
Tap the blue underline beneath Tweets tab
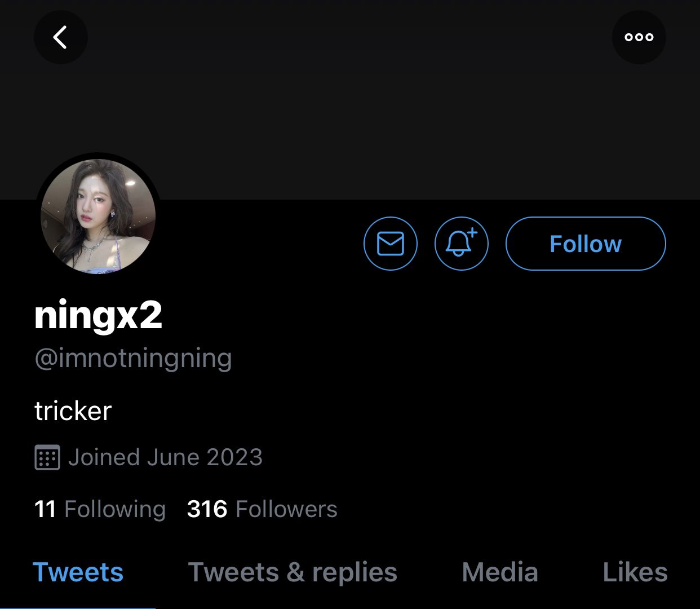pos(78,607)
